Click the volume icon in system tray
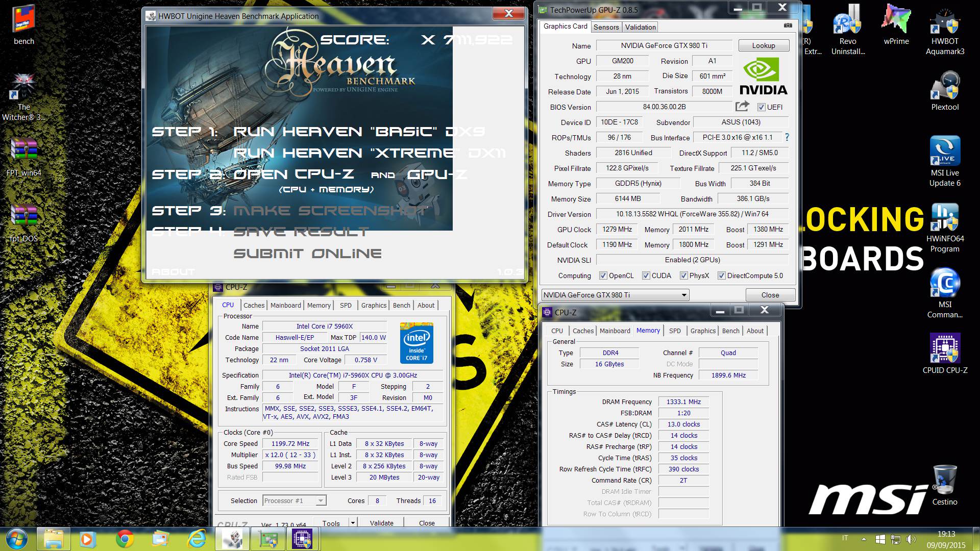This screenshot has height=551, width=980. [x=911, y=539]
